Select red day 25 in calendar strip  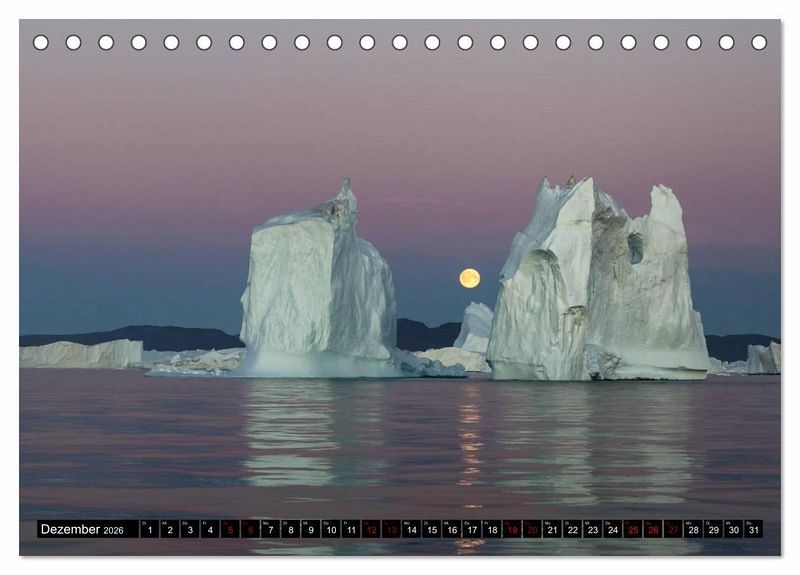[x=633, y=529]
